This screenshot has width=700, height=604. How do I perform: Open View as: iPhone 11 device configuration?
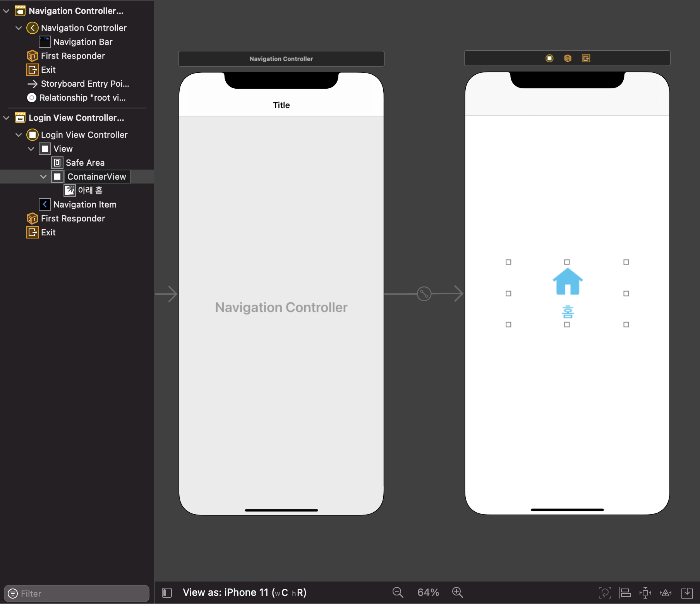pyautogui.click(x=244, y=592)
